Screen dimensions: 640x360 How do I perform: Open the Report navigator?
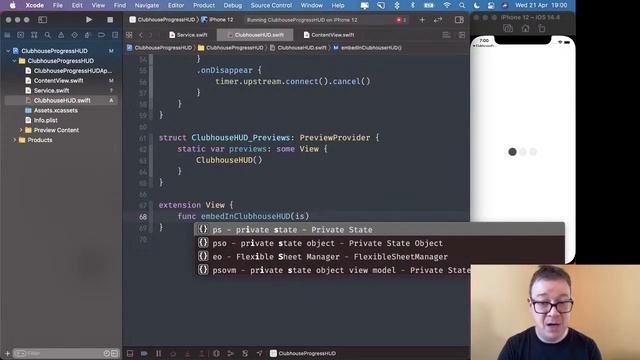[x=115, y=35]
